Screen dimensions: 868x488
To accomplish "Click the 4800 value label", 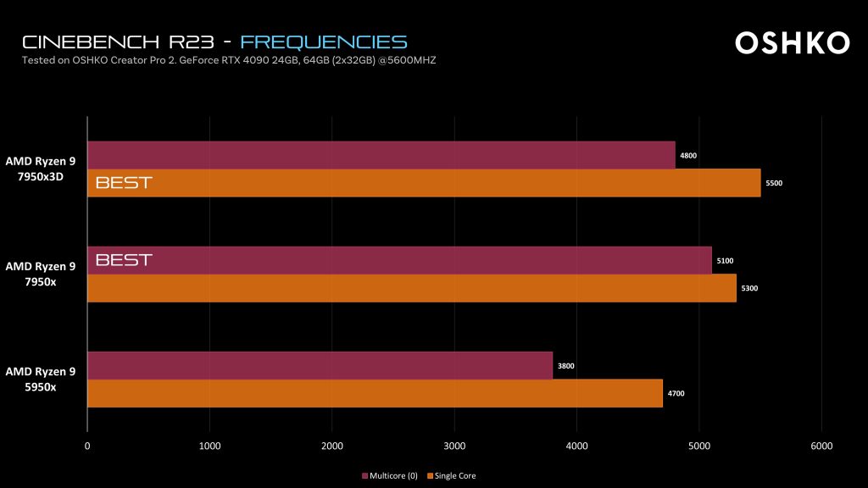I will [x=688, y=156].
